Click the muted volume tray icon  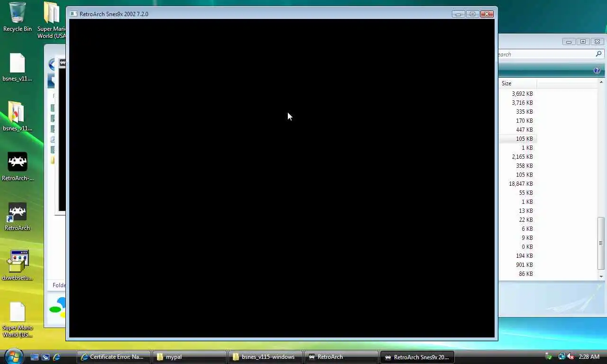pyautogui.click(x=570, y=356)
